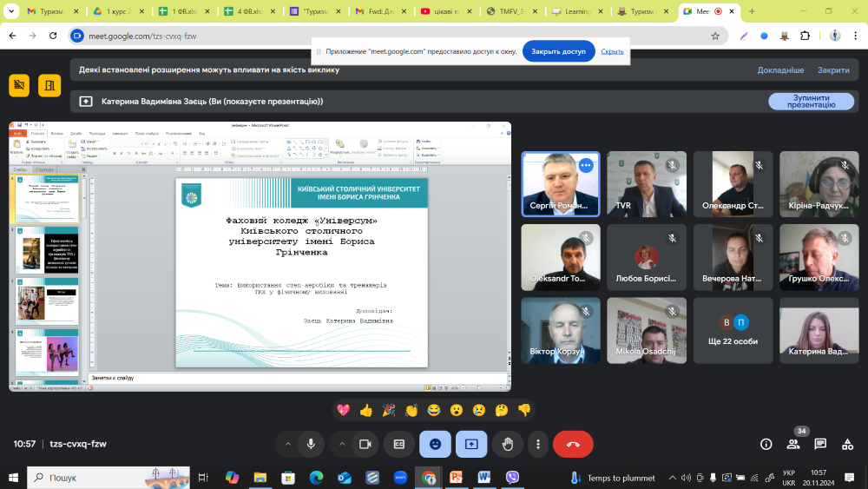Open Chrome tab search dropdown
Viewport: 868px width, 489px height.
(11, 11)
